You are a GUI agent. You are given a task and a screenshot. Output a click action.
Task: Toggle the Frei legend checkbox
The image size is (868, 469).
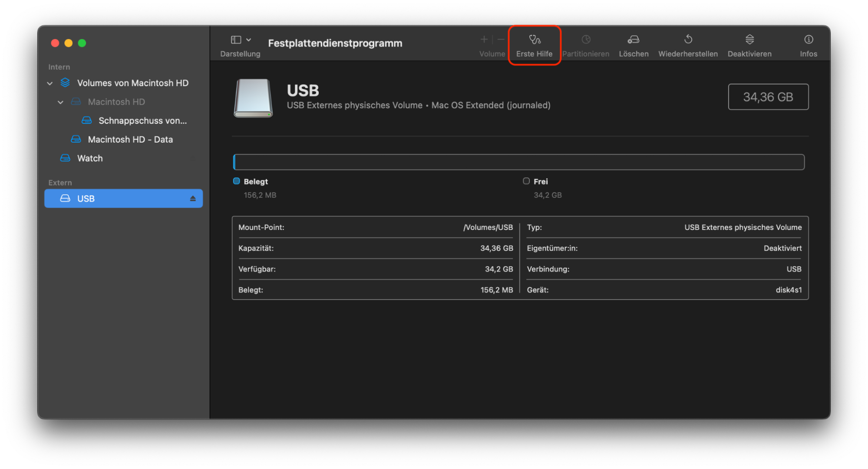[x=526, y=181]
